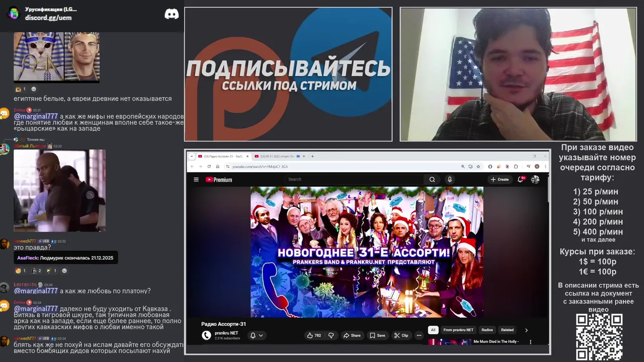Click the YouTube search magnifier button
This screenshot has height=362, width=644.
[432, 179]
